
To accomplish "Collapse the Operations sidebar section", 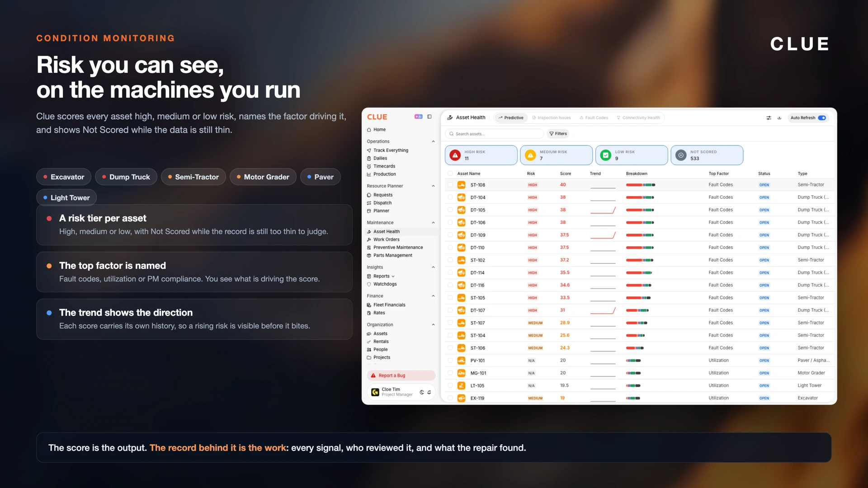I will tap(433, 141).
